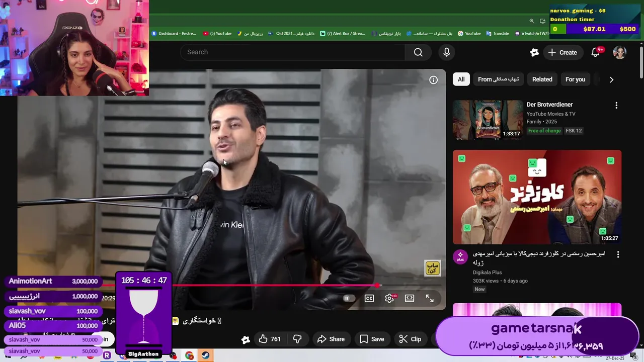The height and width of the screenshot is (362, 644).
Task: Select the All filter chip
Action: (461, 79)
